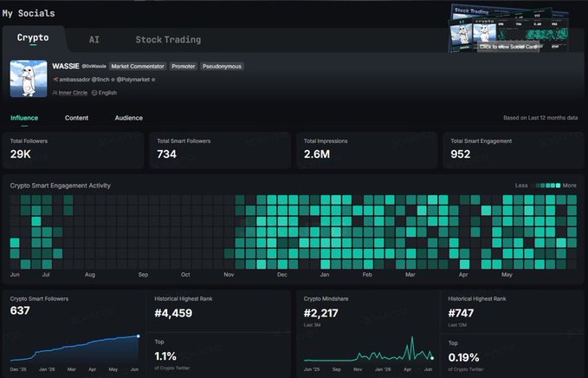Select the Stock Trading tab

pos(168,39)
